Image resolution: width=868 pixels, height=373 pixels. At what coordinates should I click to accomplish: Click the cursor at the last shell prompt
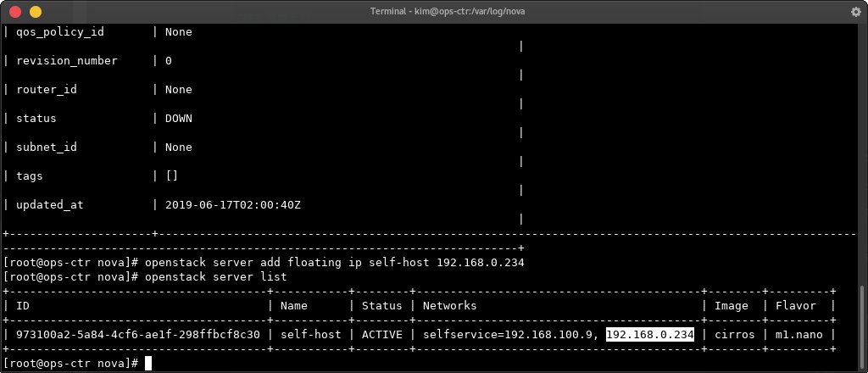pos(147,363)
